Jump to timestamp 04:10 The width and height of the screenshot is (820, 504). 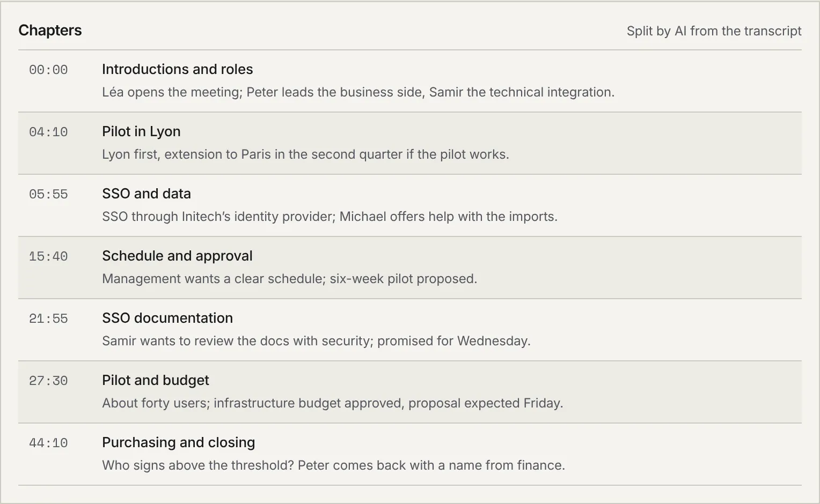tap(48, 132)
